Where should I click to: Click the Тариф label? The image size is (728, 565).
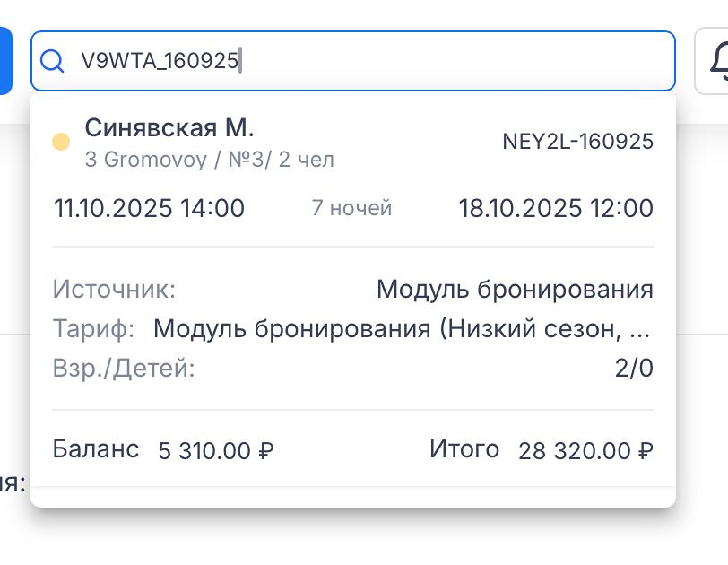93,328
